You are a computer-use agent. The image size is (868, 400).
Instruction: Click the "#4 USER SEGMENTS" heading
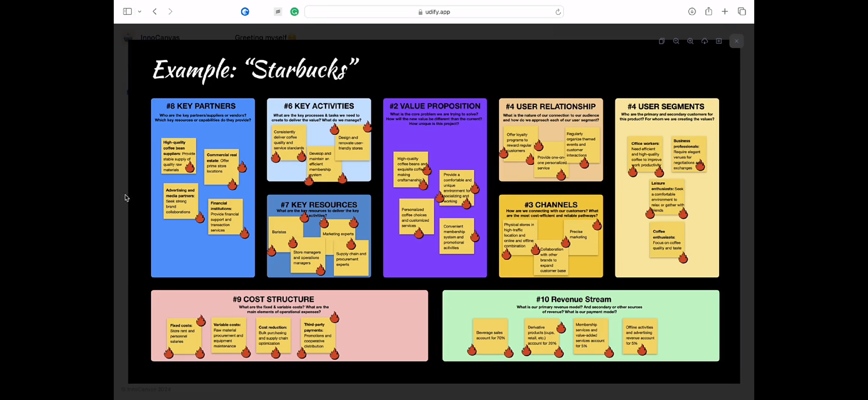point(666,107)
